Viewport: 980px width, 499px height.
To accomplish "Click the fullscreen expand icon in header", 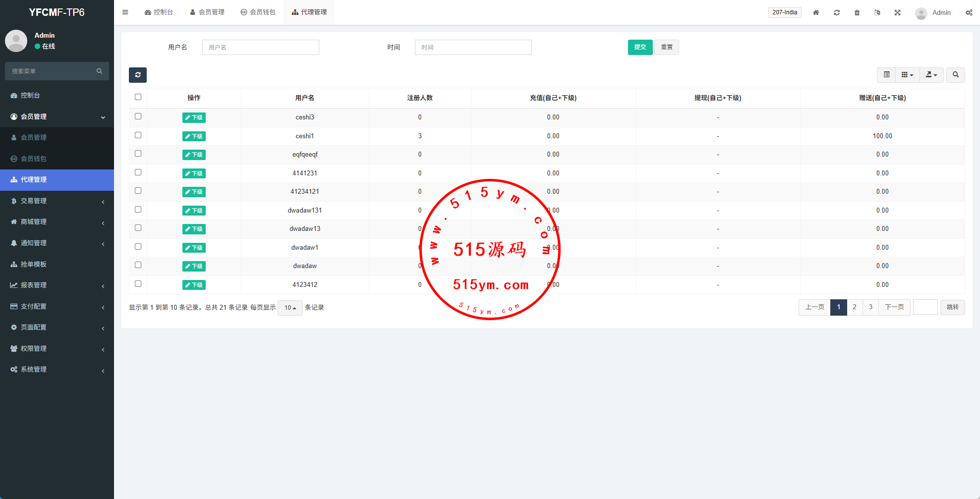I will [897, 12].
